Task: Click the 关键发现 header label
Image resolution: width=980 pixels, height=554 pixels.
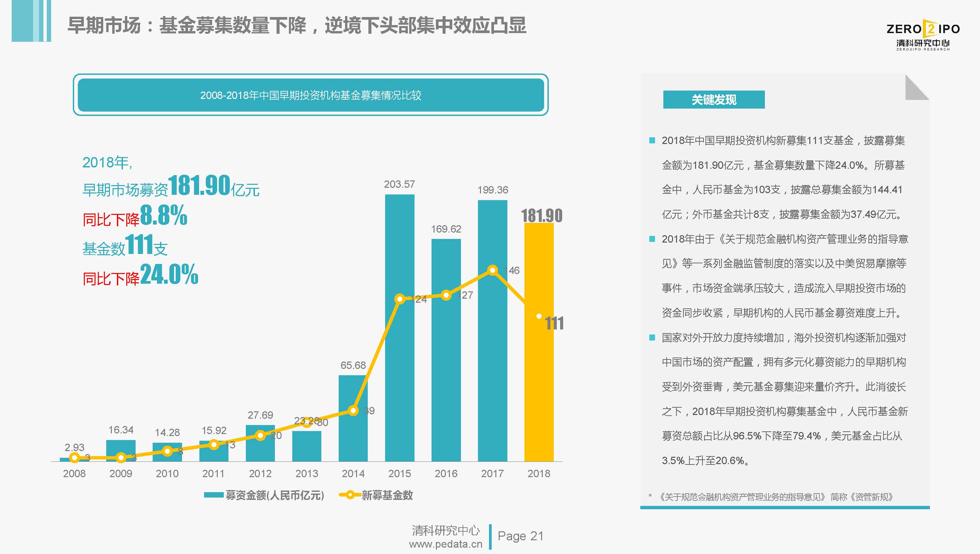Action: click(714, 100)
